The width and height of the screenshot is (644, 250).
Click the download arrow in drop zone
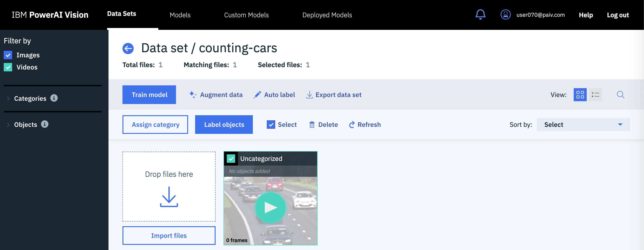169,197
